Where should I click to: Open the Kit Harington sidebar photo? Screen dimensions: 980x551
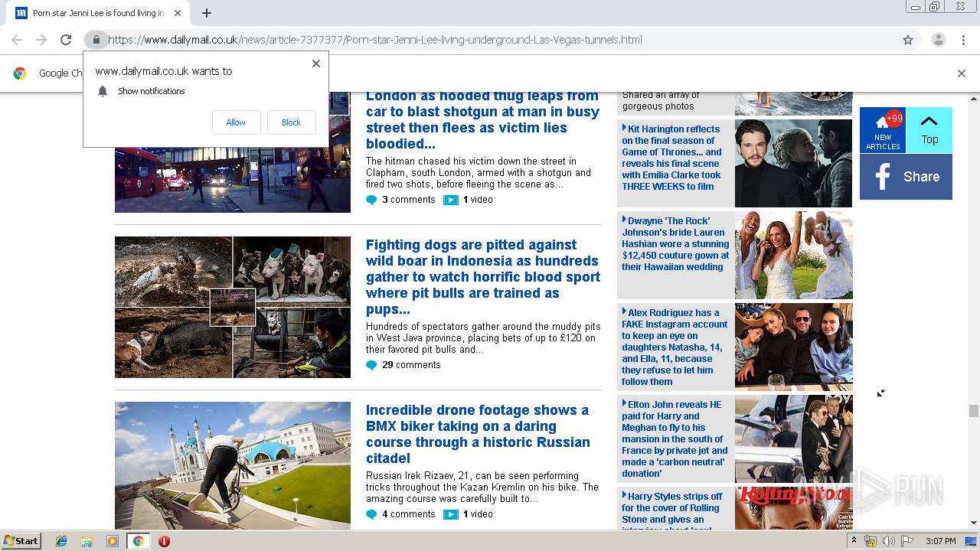point(793,163)
